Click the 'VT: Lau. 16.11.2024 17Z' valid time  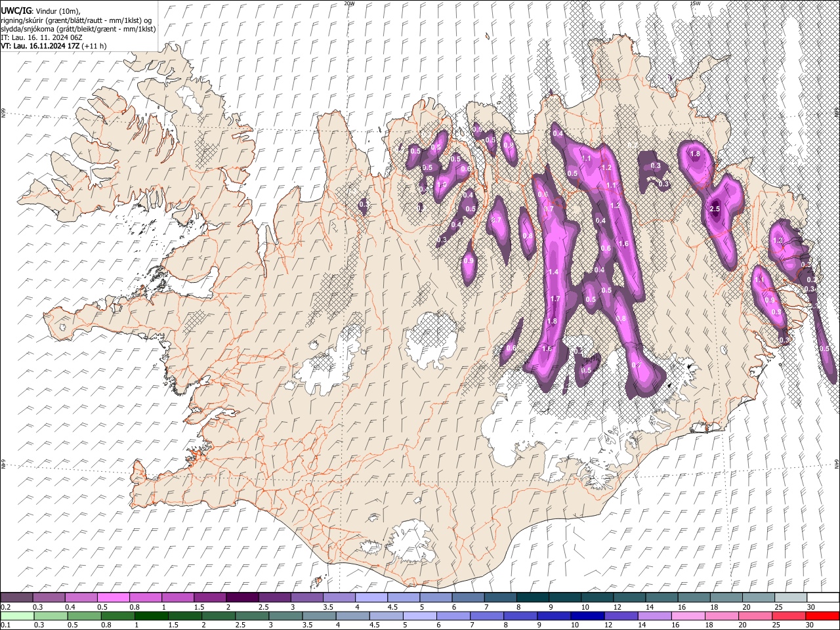41,46
